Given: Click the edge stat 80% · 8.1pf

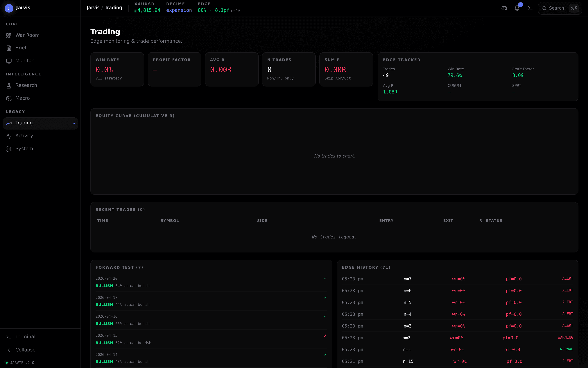Looking at the screenshot, I should (213, 10).
